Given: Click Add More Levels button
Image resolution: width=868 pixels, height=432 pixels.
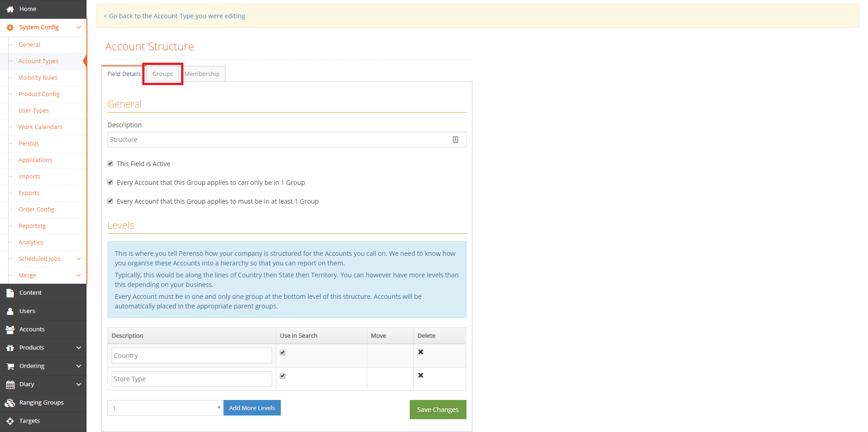Looking at the screenshot, I should [252, 408].
